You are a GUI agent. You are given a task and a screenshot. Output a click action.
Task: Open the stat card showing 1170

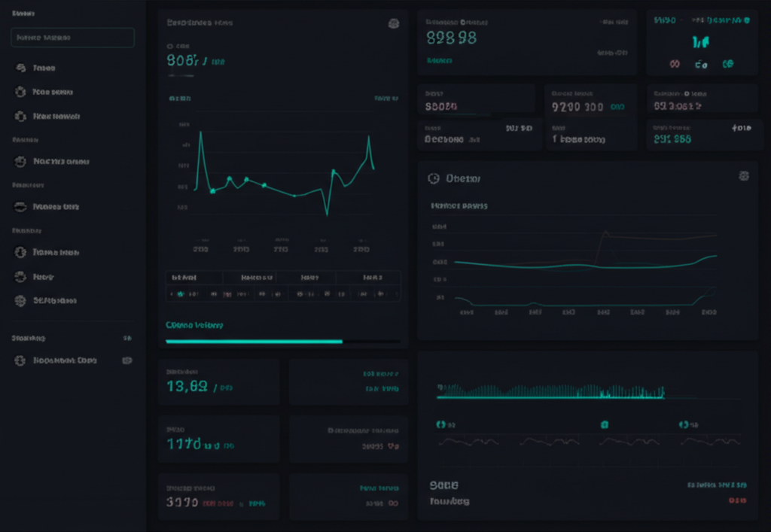point(218,439)
